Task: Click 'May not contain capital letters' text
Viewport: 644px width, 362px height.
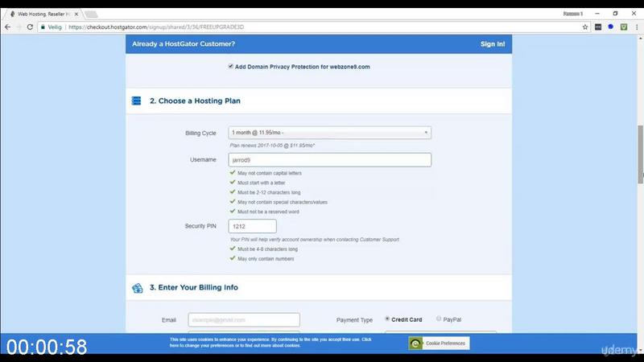Action: click(270, 173)
